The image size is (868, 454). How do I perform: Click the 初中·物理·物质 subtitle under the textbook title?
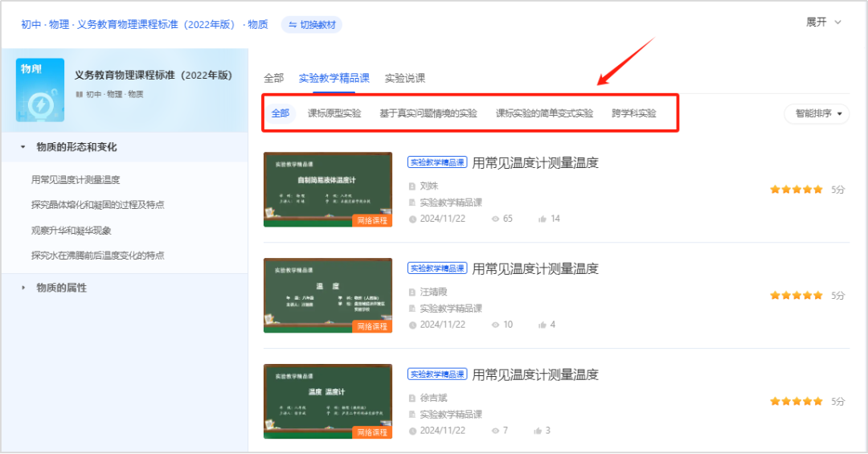(115, 94)
